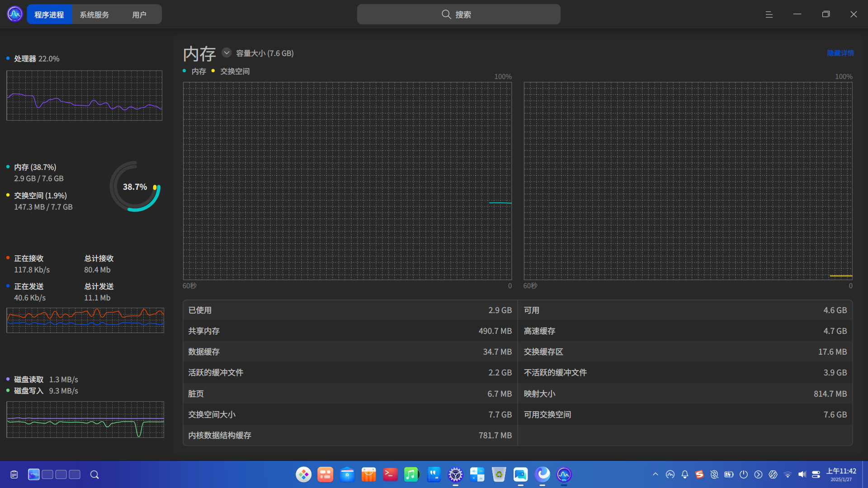Click the 已使用 2.9 GB row

coord(350,310)
